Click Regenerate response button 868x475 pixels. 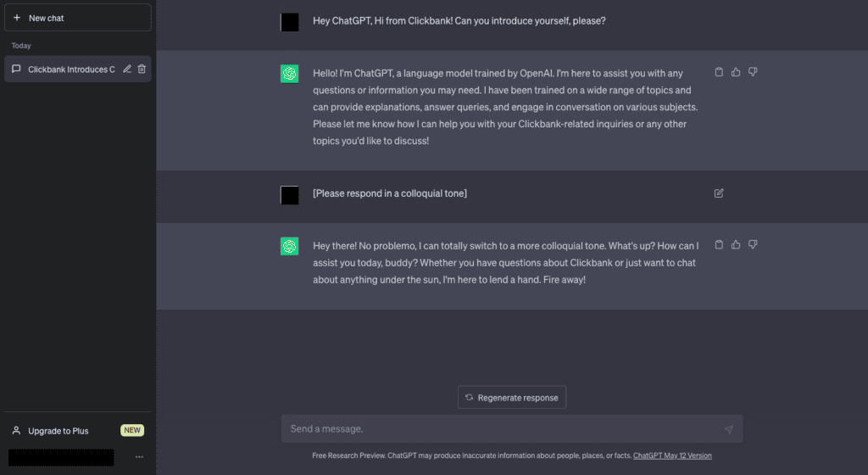coord(512,398)
